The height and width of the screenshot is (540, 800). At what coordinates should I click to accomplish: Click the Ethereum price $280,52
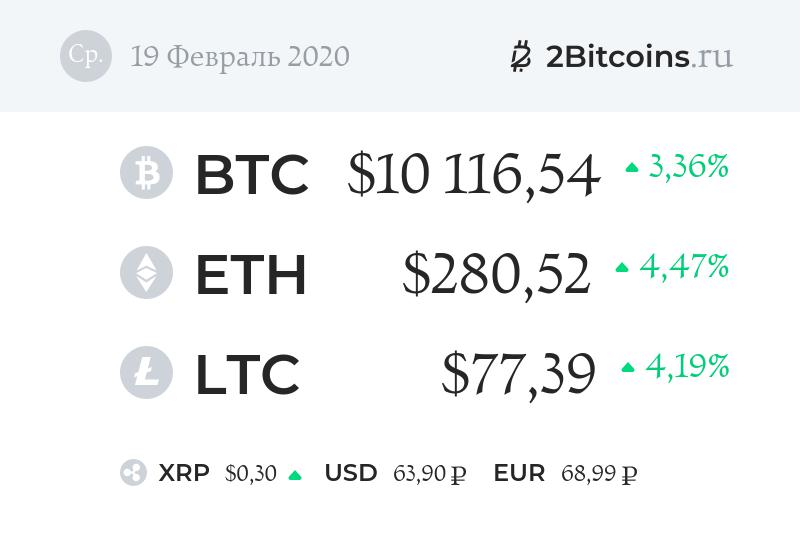pyautogui.click(x=496, y=274)
